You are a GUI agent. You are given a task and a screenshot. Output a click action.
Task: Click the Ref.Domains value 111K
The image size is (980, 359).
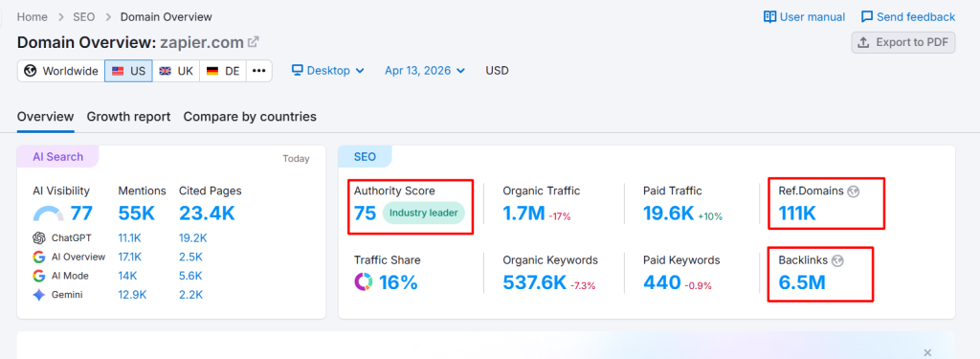click(797, 213)
